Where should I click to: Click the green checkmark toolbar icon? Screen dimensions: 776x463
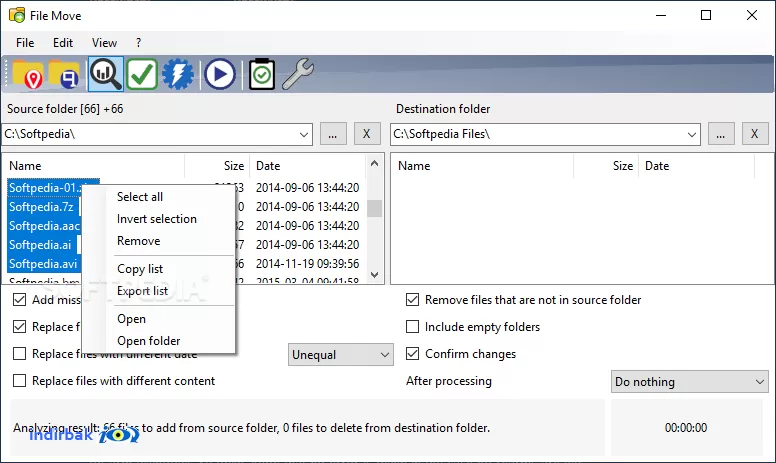[142, 74]
